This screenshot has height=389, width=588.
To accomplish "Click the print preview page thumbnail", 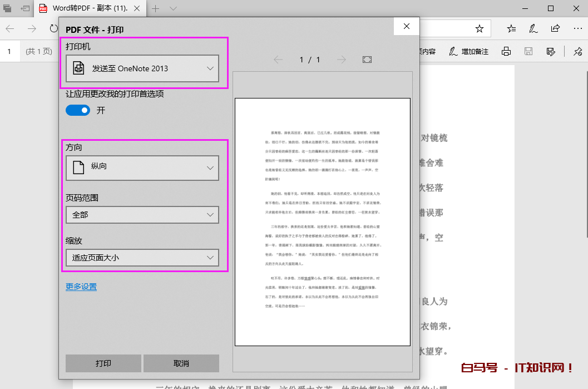I will (x=322, y=222).
